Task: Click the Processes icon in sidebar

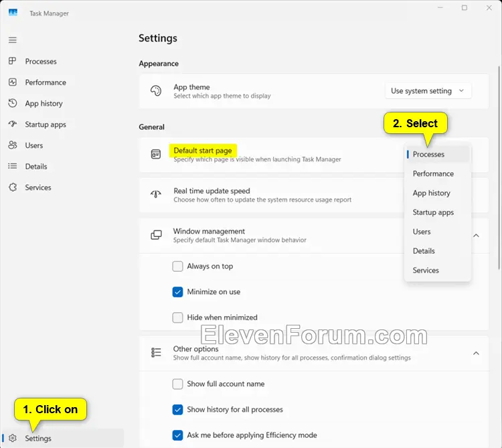Action: (13, 61)
